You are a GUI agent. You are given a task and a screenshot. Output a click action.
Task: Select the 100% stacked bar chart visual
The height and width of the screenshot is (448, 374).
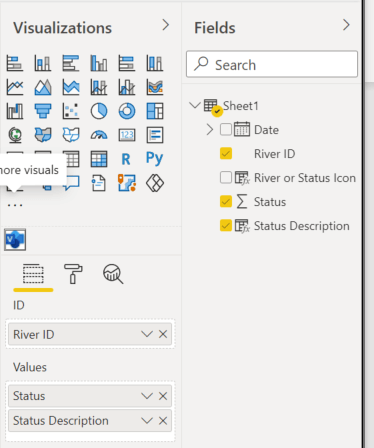pyautogui.click(x=127, y=63)
